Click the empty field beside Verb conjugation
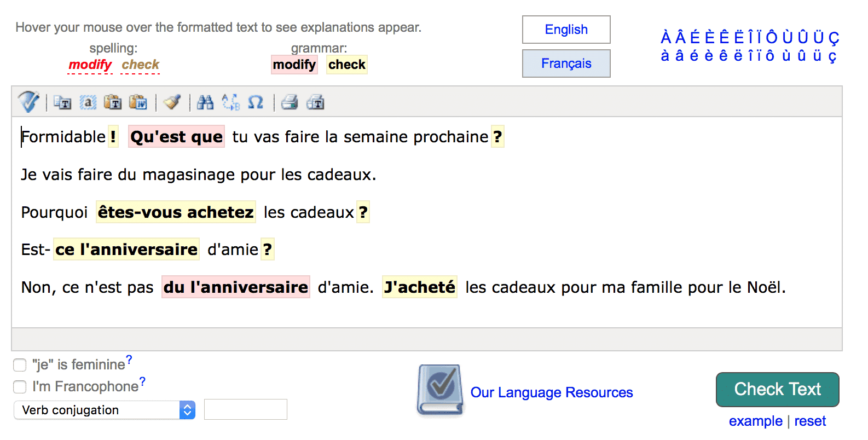This screenshot has width=868, height=440. click(245, 409)
